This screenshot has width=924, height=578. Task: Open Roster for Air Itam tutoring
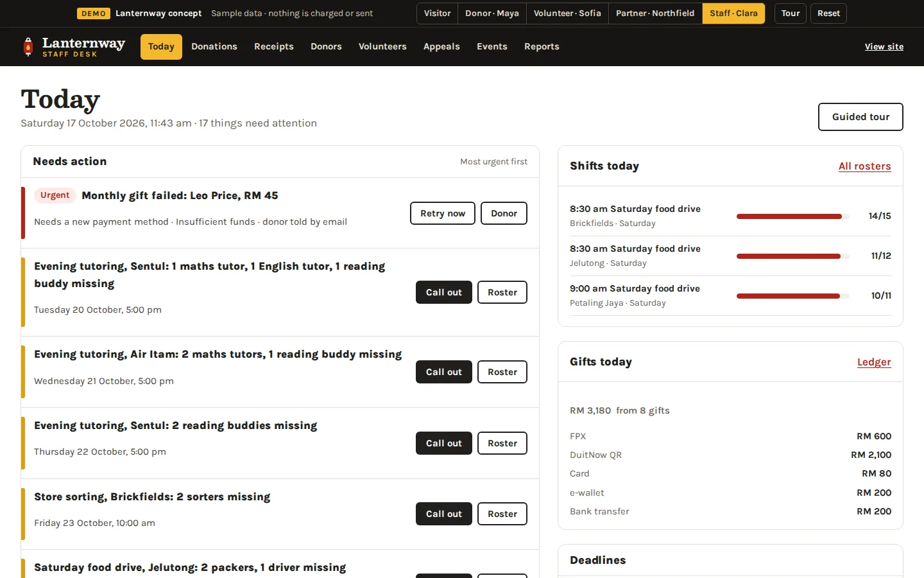[502, 372]
